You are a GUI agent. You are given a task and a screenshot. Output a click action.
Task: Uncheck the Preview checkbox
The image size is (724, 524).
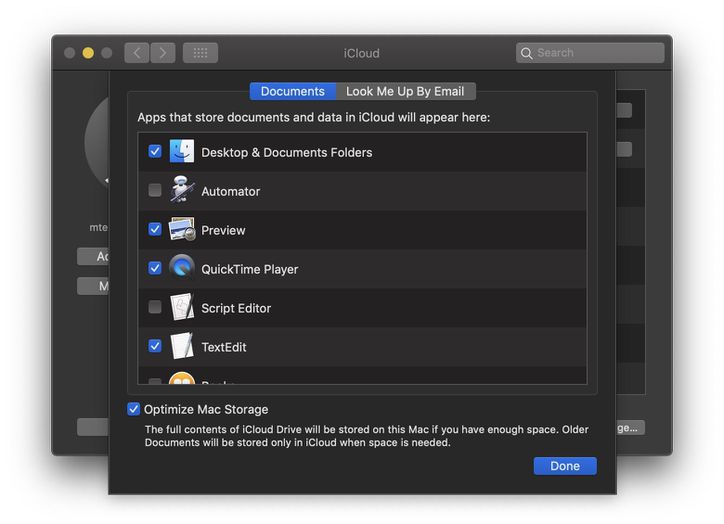click(155, 229)
